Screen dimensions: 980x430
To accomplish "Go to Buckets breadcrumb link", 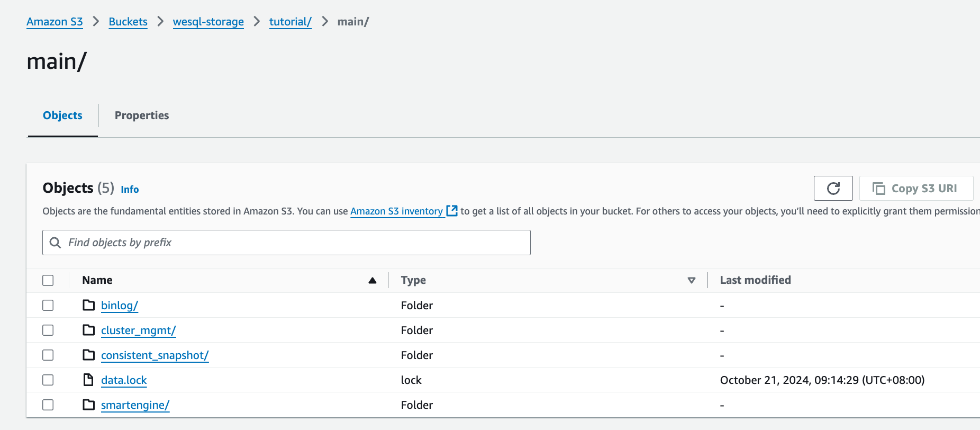I will [128, 22].
